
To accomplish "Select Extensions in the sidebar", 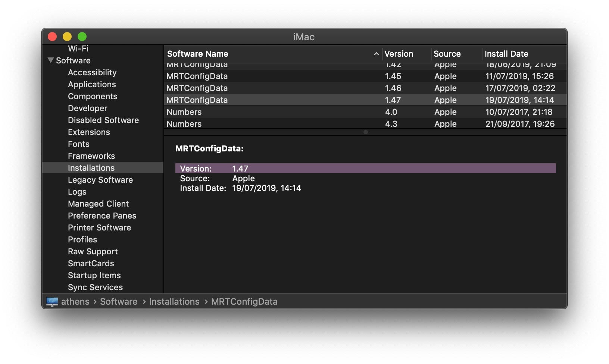I will pyautogui.click(x=89, y=132).
